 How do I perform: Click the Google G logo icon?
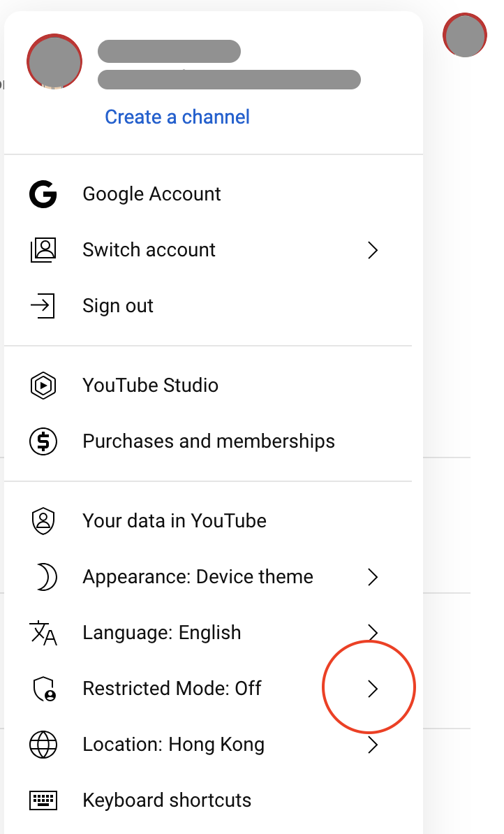43,194
